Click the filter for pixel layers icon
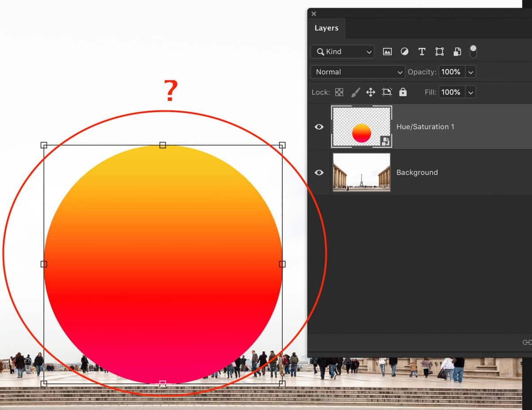532x410 pixels. coord(387,51)
